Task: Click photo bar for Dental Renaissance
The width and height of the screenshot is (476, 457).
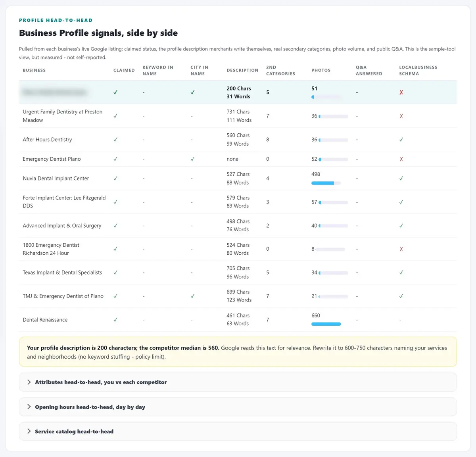Action: 326,324
